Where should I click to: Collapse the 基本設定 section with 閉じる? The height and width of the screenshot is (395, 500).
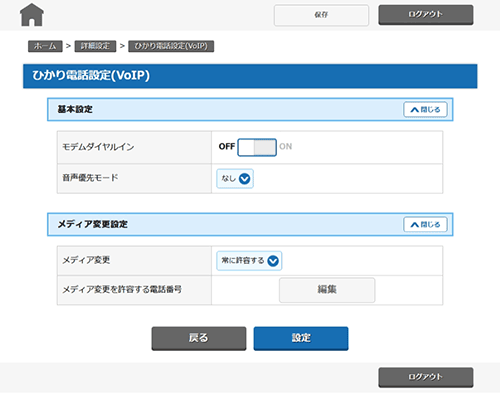tap(425, 109)
